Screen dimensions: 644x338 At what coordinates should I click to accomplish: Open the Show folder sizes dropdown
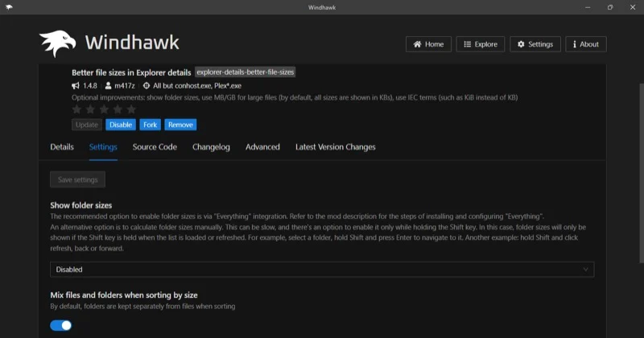click(322, 270)
